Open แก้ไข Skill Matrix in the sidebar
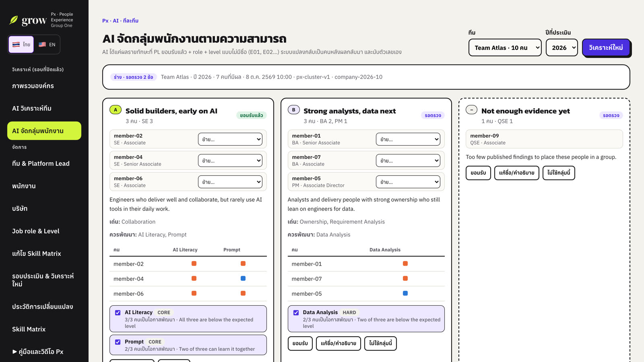 point(44,253)
